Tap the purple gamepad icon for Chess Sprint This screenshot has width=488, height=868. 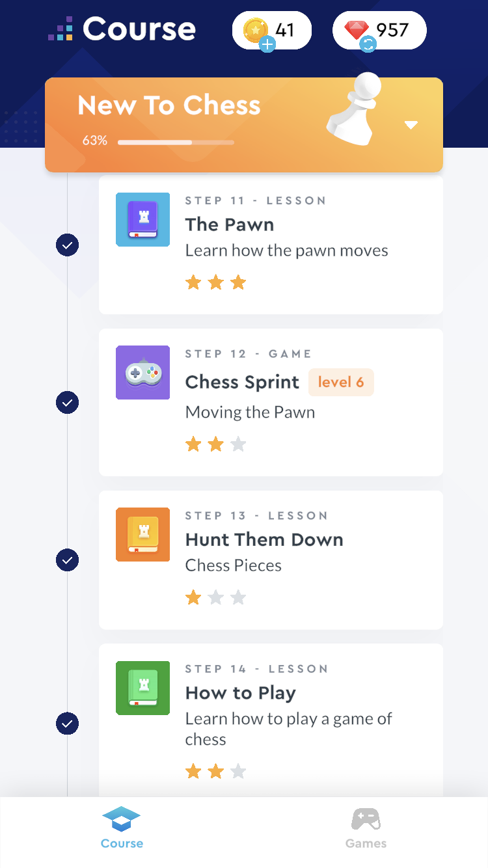tap(142, 372)
